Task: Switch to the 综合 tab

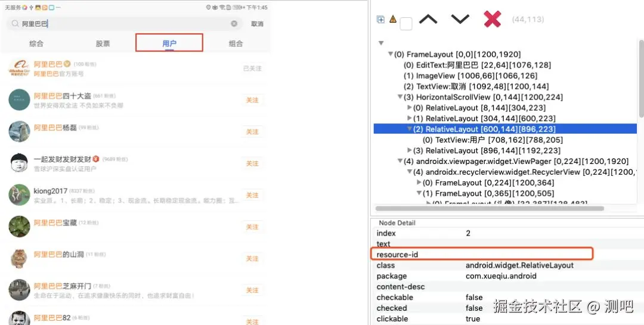Action: pyautogui.click(x=36, y=44)
